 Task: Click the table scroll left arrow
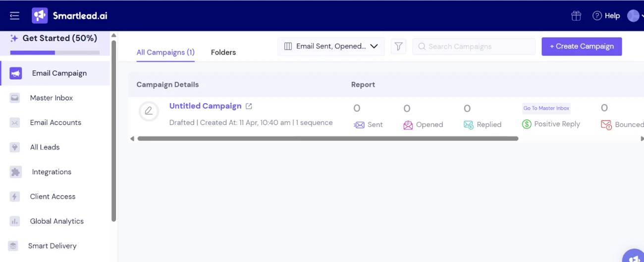pyautogui.click(x=132, y=139)
